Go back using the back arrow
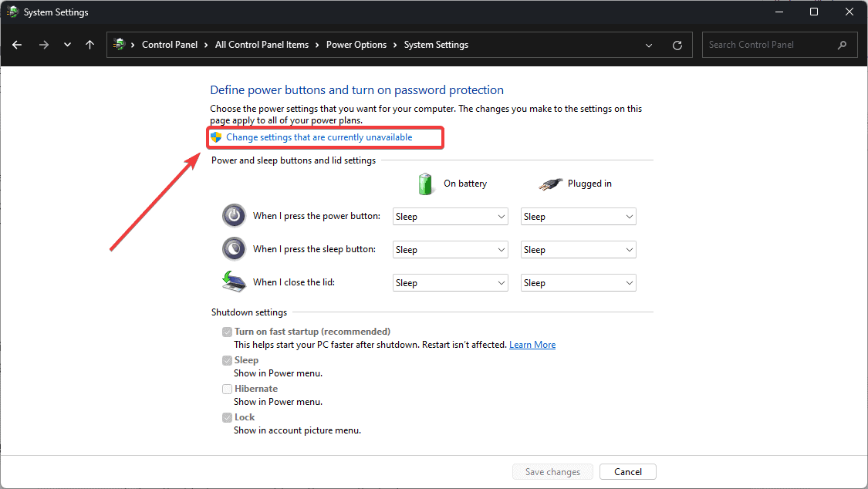The image size is (868, 489). point(17,45)
